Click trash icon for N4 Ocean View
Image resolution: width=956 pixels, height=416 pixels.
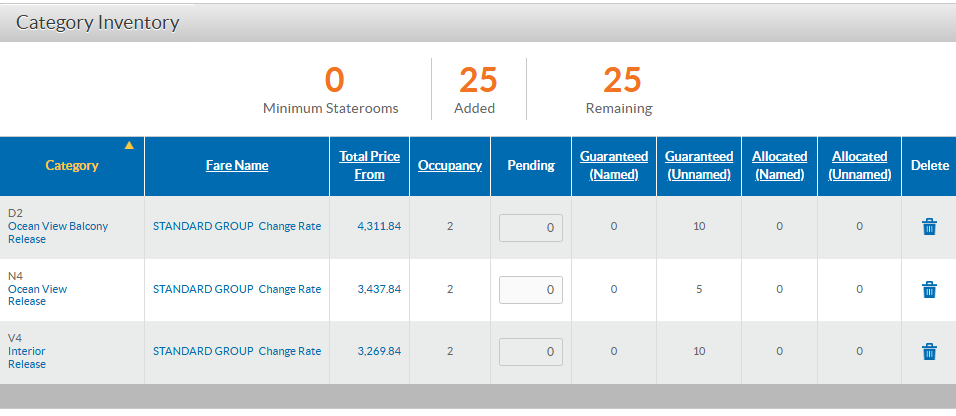coord(929,290)
